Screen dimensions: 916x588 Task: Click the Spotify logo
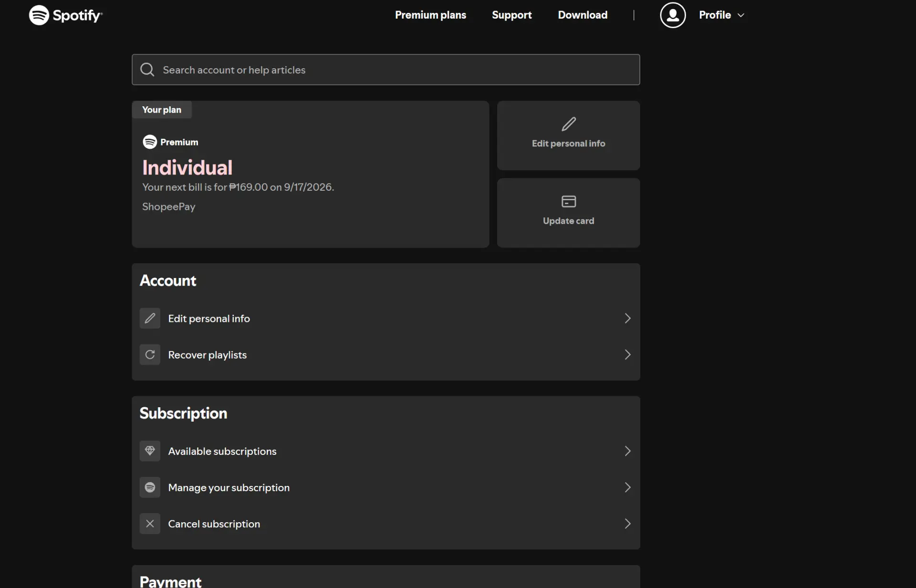click(65, 15)
